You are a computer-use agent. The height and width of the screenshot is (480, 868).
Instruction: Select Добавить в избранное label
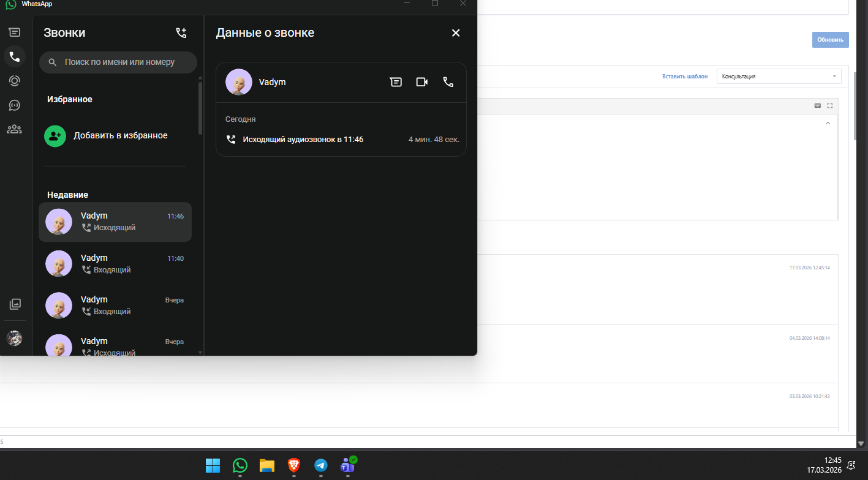click(x=121, y=135)
